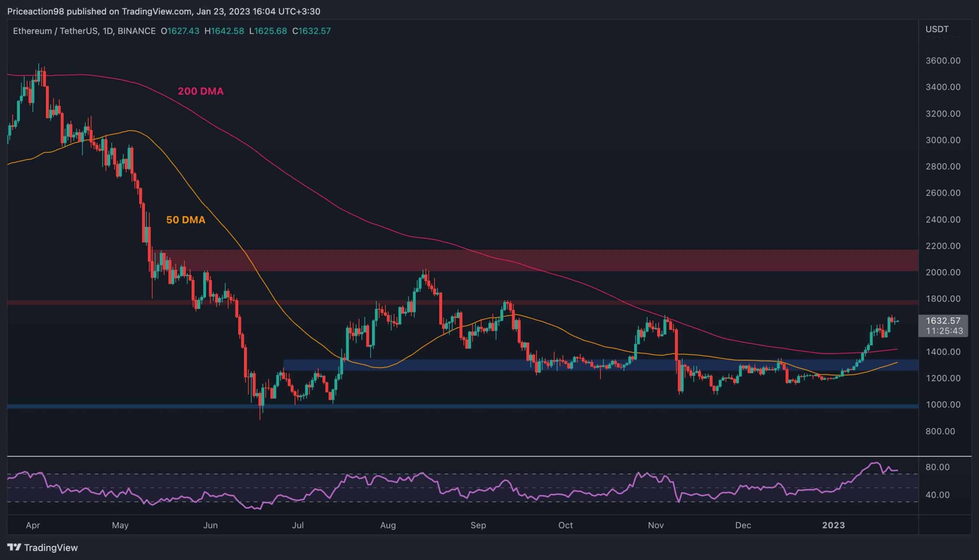Click the 2023 label on time axis
Screen dimensions: 979x560
click(x=833, y=525)
